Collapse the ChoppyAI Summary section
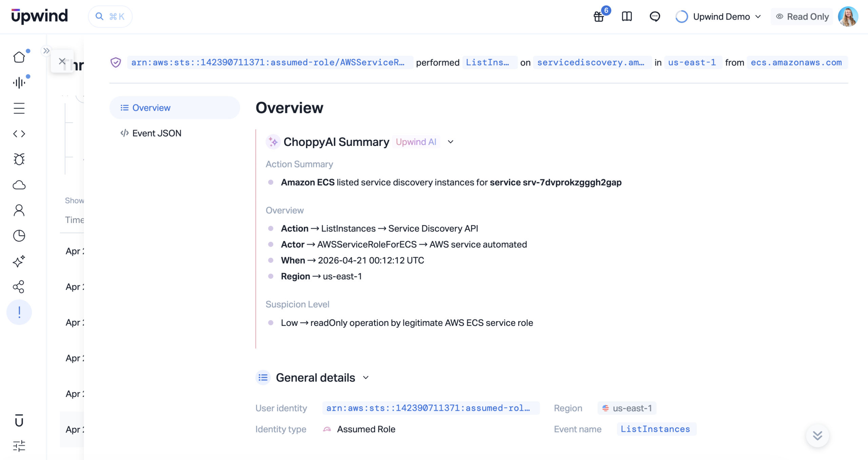The height and width of the screenshot is (460, 868). 451,142
